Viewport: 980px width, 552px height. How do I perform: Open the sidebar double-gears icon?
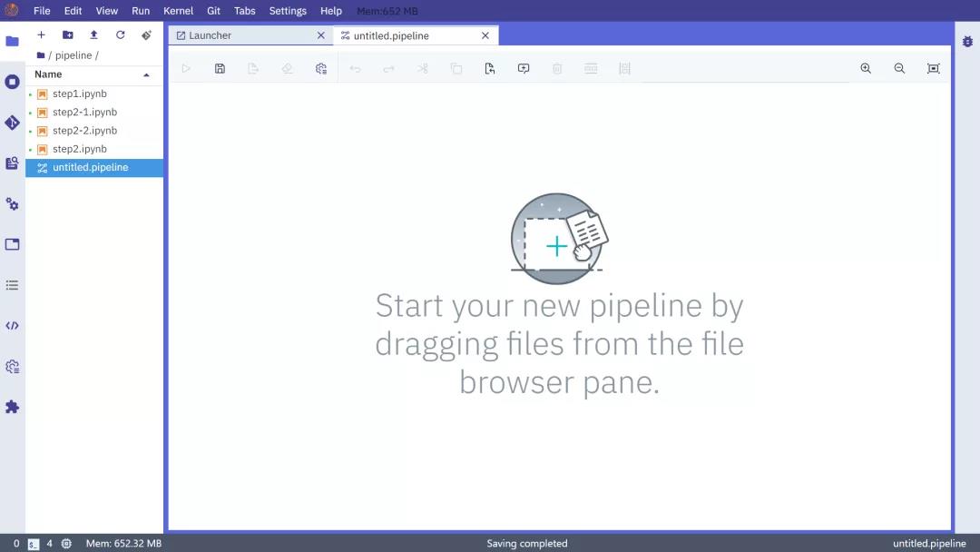click(12, 203)
